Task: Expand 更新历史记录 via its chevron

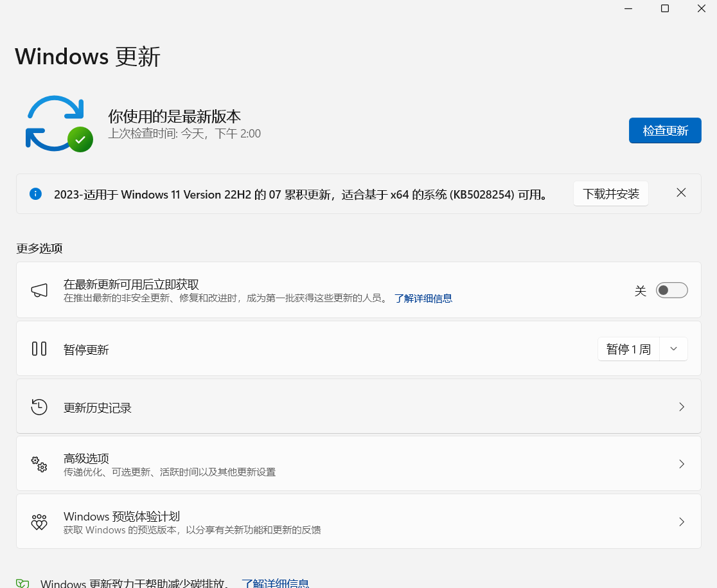Action: (x=681, y=407)
